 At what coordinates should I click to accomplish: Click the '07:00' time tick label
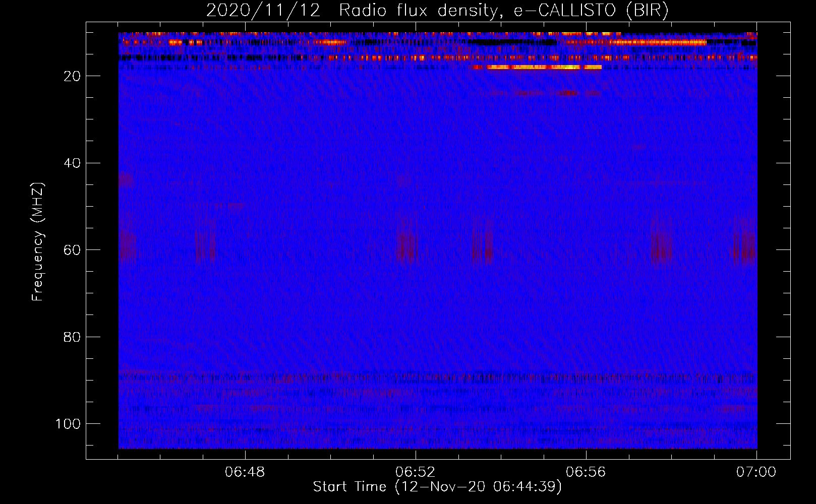pos(756,472)
